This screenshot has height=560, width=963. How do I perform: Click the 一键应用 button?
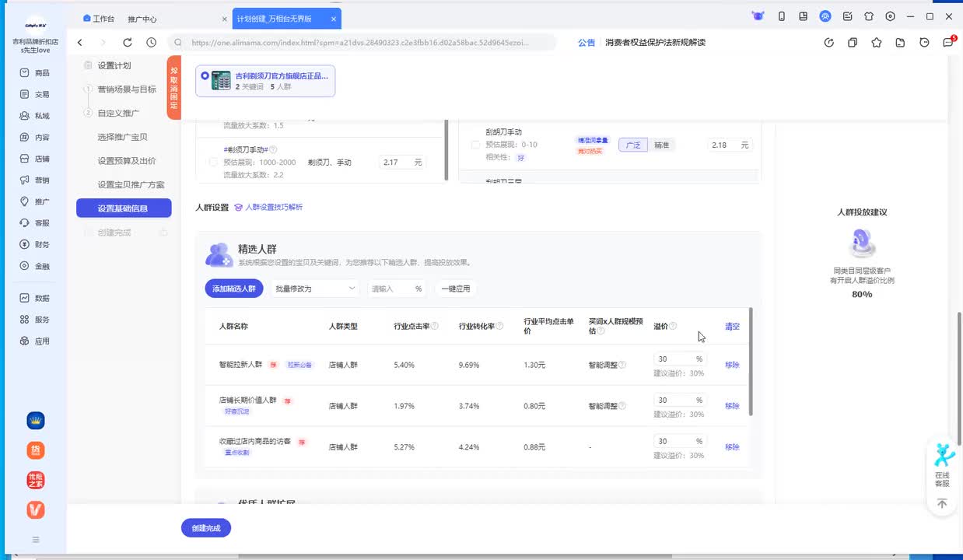(x=456, y=289)
